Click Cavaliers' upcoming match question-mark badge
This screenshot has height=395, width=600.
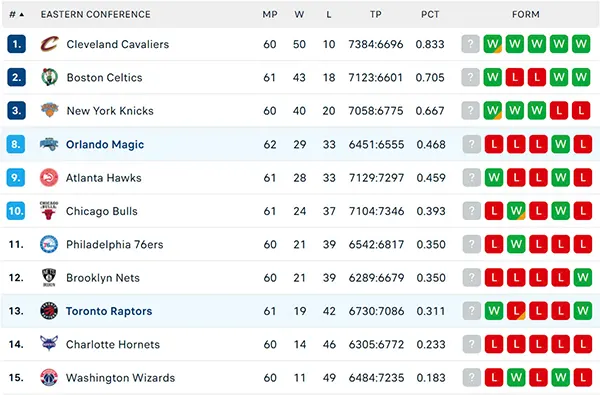[x=471, y=44]
